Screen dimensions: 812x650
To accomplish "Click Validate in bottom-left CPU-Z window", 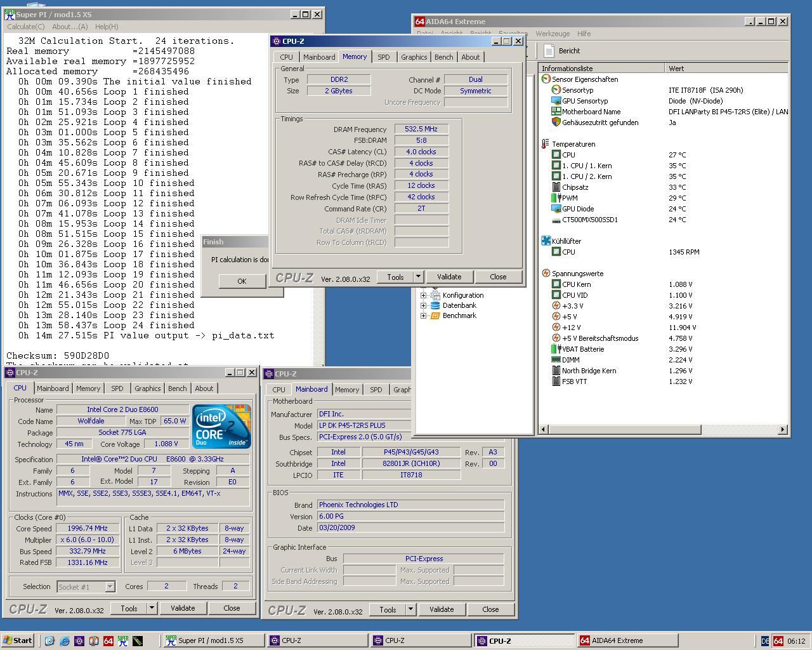I will click(183, 608).
